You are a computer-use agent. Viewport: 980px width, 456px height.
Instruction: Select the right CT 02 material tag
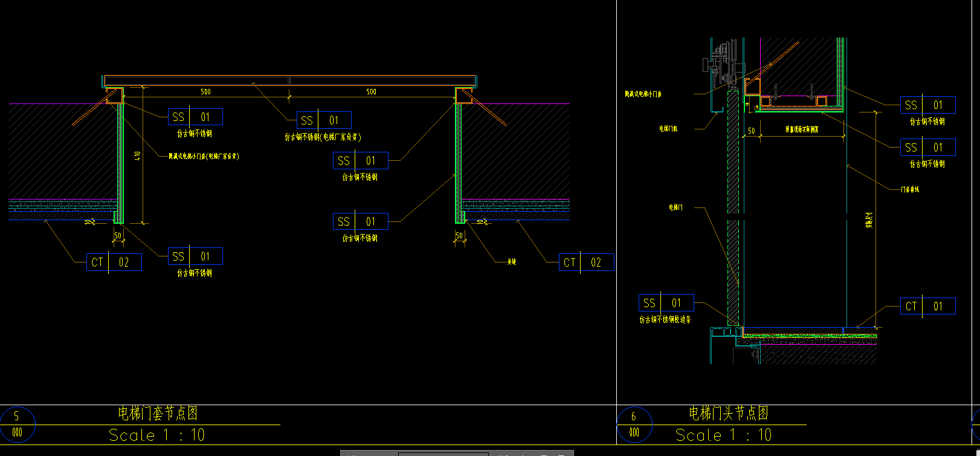[587, 262]
